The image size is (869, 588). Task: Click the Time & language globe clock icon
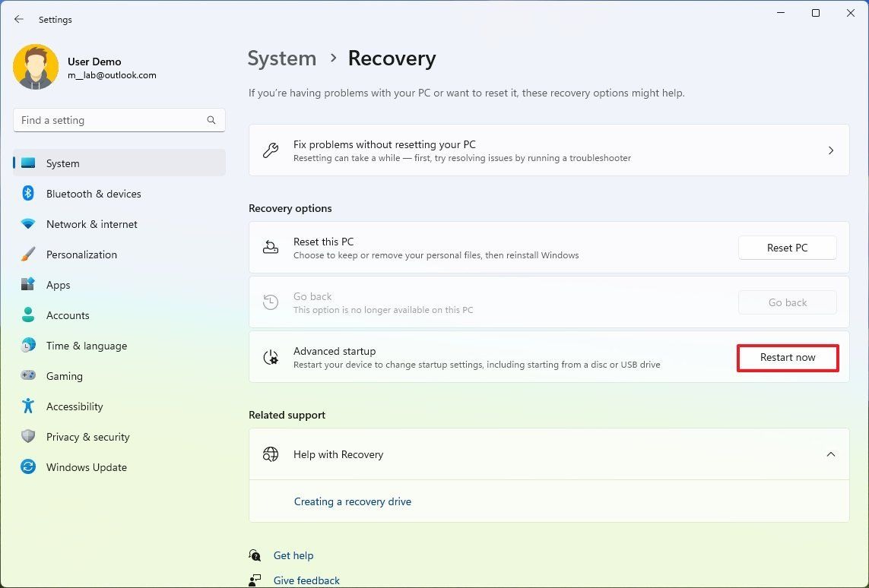click(x=27, y=346)
